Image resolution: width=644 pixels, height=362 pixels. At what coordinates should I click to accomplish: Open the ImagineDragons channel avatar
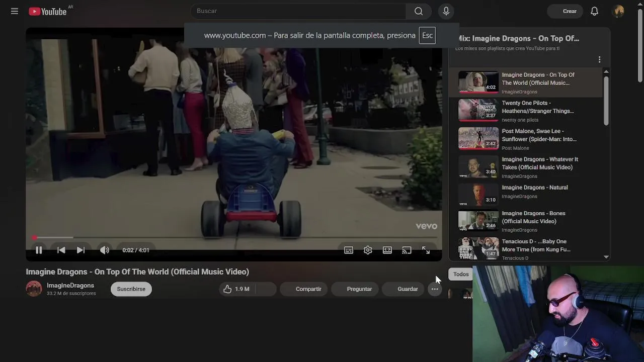(34, 289)
